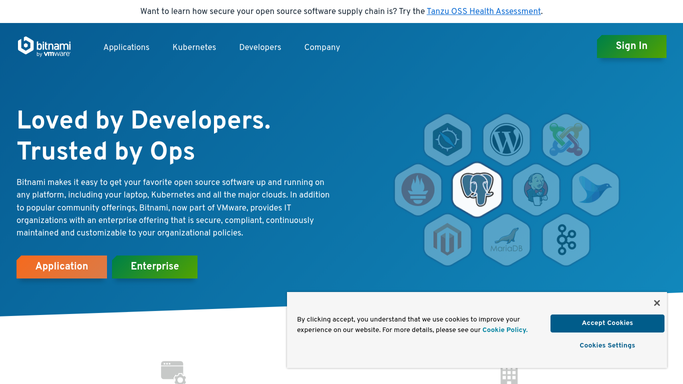Select the blue bird hexagon icon
The width and height of the screenshot is (683, 384).
coord(595,190)
